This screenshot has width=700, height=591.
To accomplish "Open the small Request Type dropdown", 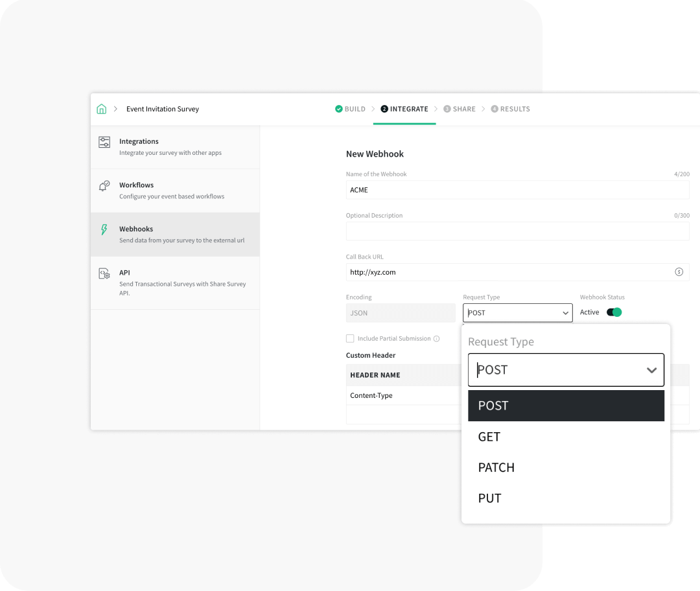I will click(517, 312).
